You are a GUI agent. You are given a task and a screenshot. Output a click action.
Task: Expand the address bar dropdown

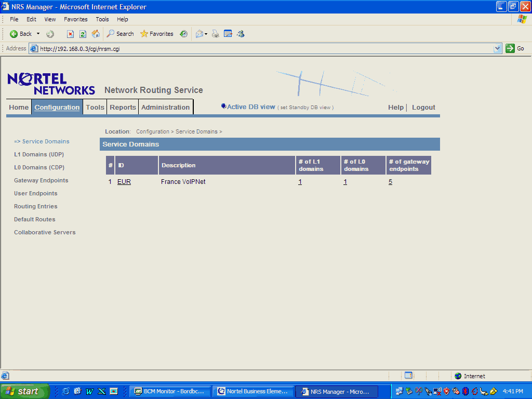pyautogui.click(x=497, y=48)
